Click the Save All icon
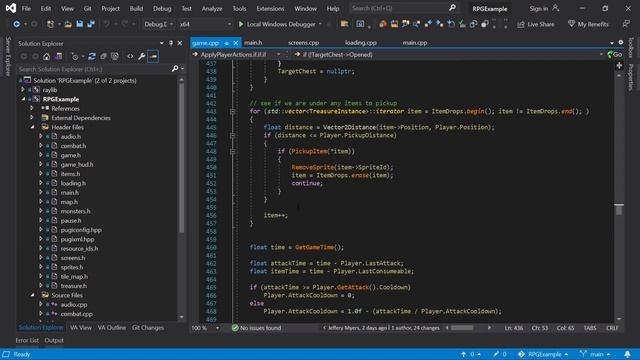640x360 pixels. coord(91,24)
